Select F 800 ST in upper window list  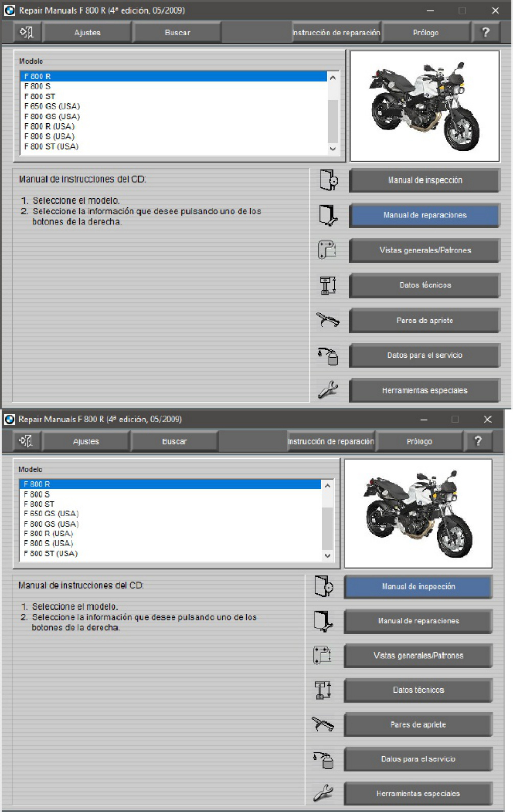[x=174, y=96]
